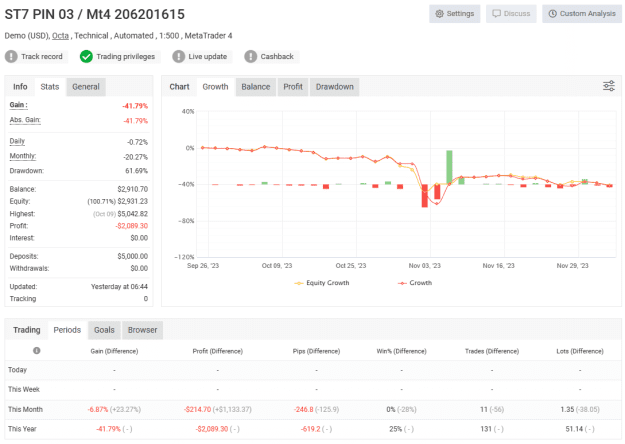This screenshot has width=625, height=444.
Task: Click the This Week row label
Action: (x=24, y=389)
